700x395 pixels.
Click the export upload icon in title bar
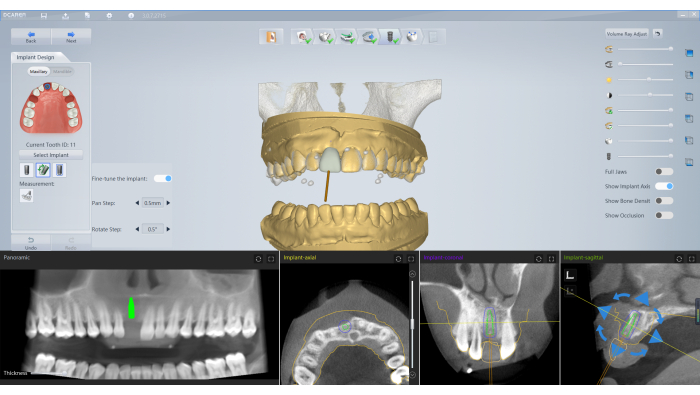pyautogui.click(x=66, y=16)
